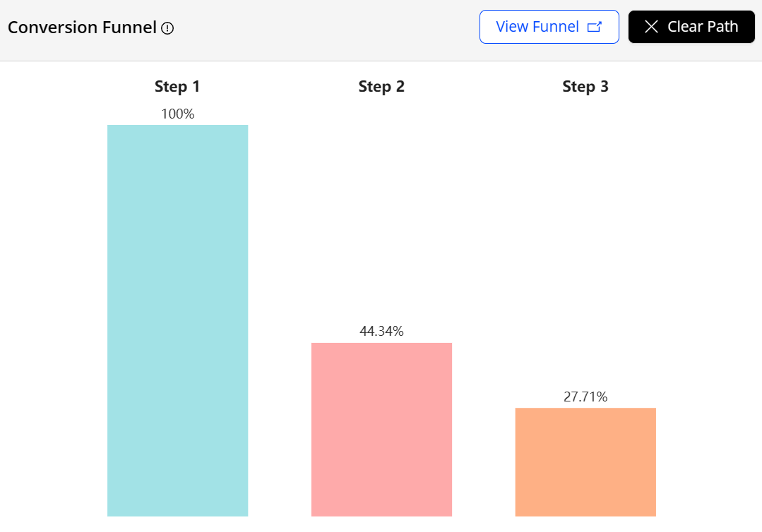Click the info icon beside Conversion Funnel

167,28
